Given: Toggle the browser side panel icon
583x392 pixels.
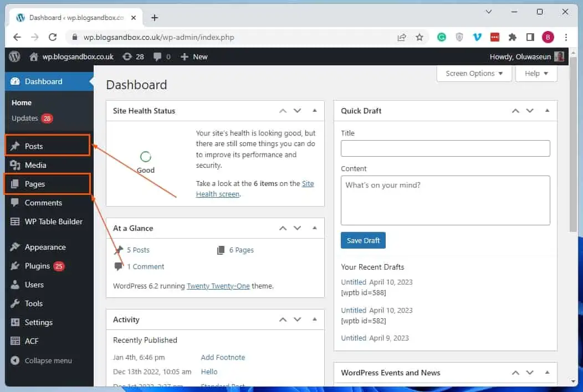Looking at the screenshot, I should [530, 37].
